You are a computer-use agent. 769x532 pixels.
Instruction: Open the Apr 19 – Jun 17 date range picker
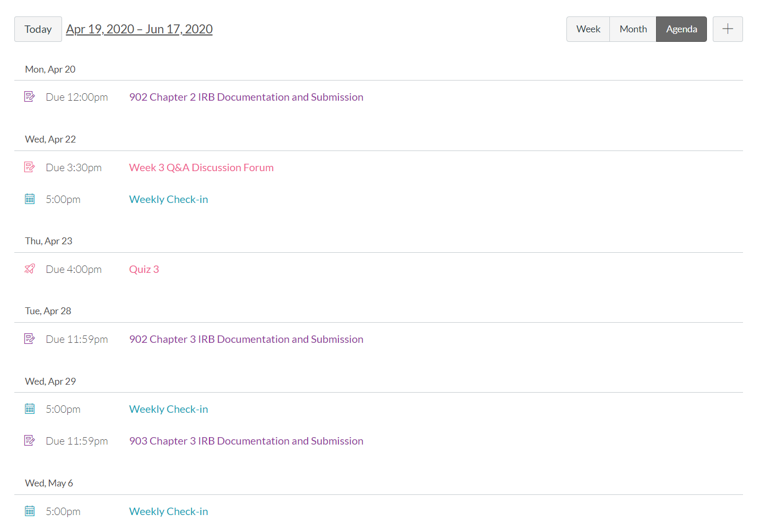tap(139, 29)
